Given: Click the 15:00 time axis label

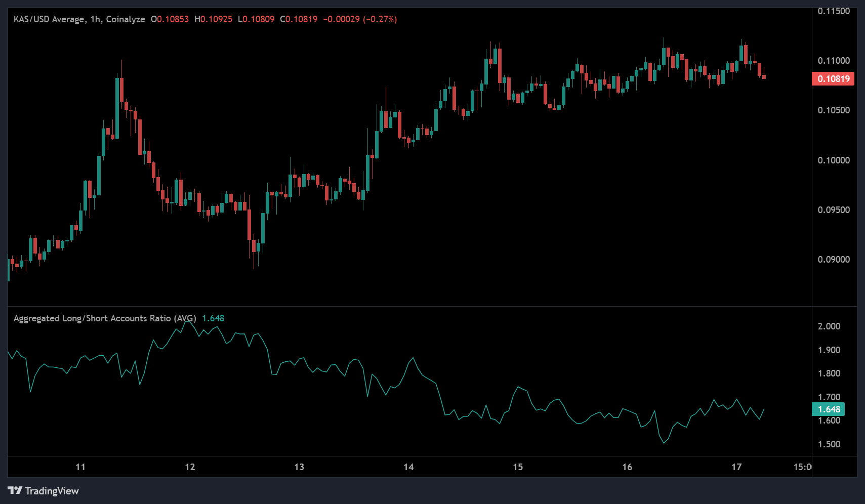Looking at the screenshot, I should tap(802, 467).
